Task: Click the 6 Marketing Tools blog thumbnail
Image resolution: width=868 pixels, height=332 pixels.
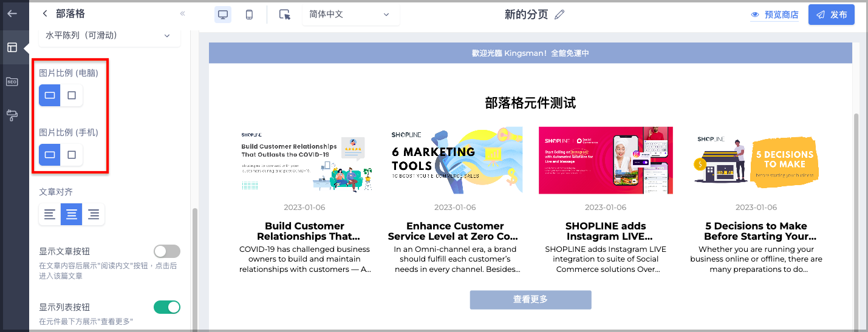Action: pos(456,160)
